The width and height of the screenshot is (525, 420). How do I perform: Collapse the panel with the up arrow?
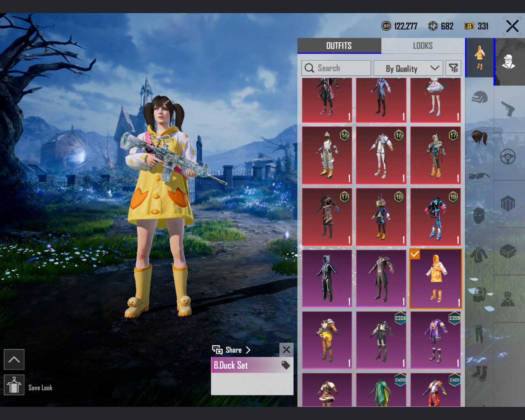14,360
